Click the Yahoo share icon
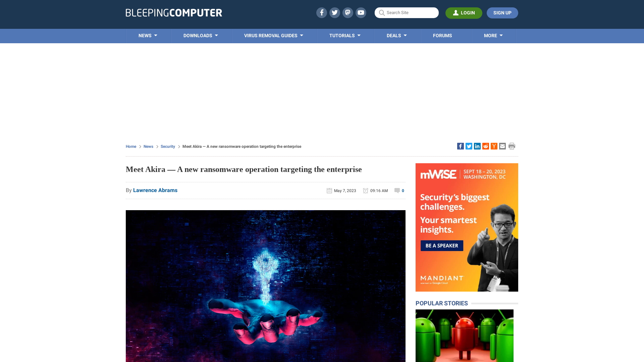The height and width of the screenshot is (362, 644). 494,146
